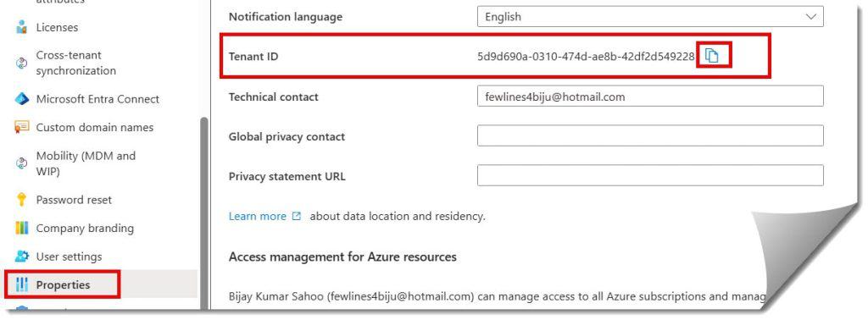
Task: Click the Tenant ID label
Action: pyautogui.click(x=253, y=56)
